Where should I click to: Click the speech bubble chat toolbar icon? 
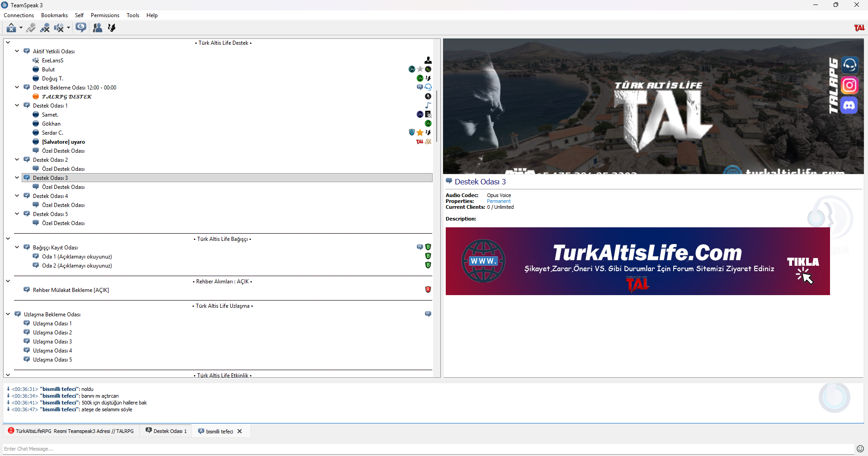click(81, 28)
